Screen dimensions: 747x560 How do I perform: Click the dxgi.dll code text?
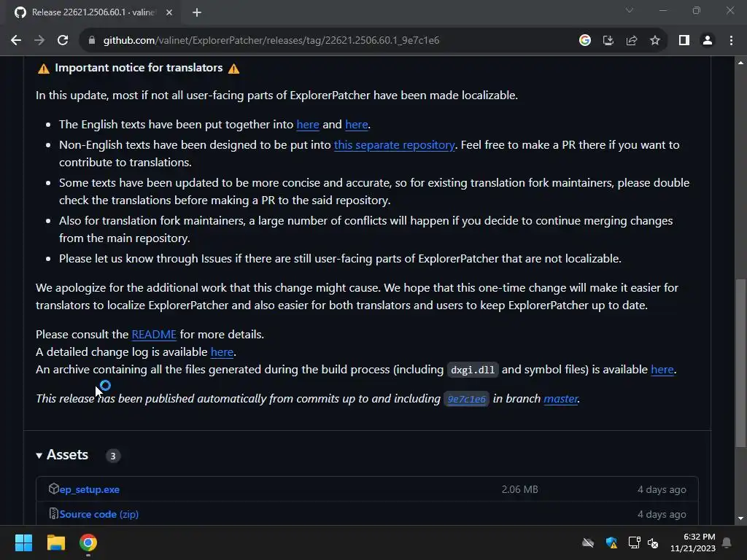click(473, 370)
